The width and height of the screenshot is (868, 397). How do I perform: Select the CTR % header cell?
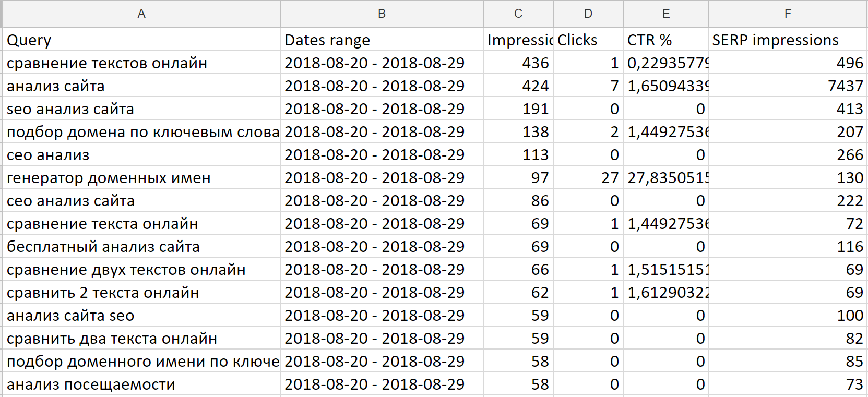click(665, 40)
